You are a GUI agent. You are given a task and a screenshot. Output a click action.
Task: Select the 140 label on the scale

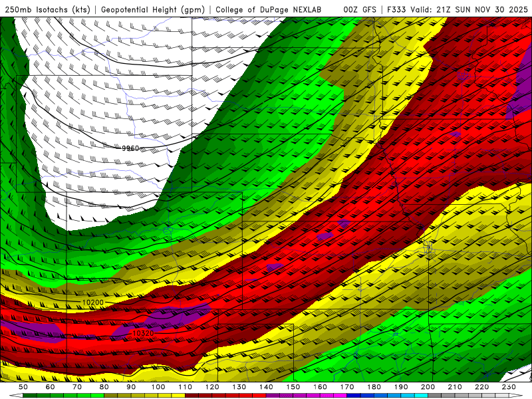click(x=266, y=387)
